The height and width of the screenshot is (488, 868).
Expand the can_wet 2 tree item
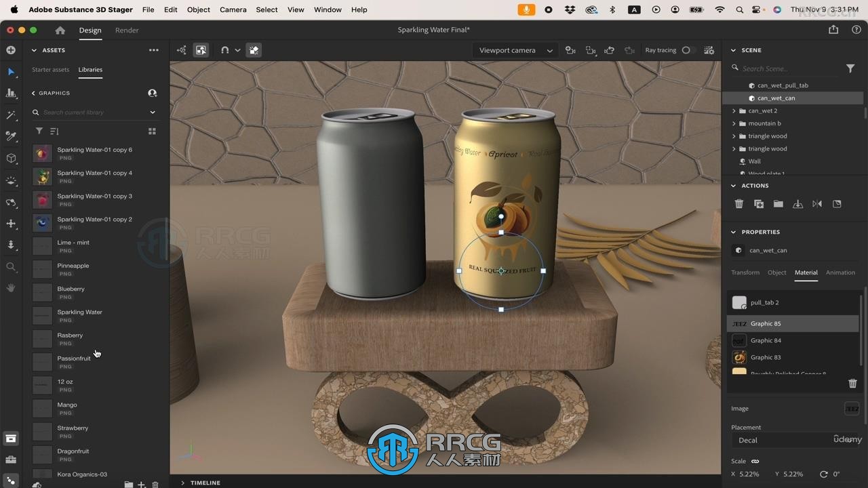pyautogui.click(x=734, y=110)
